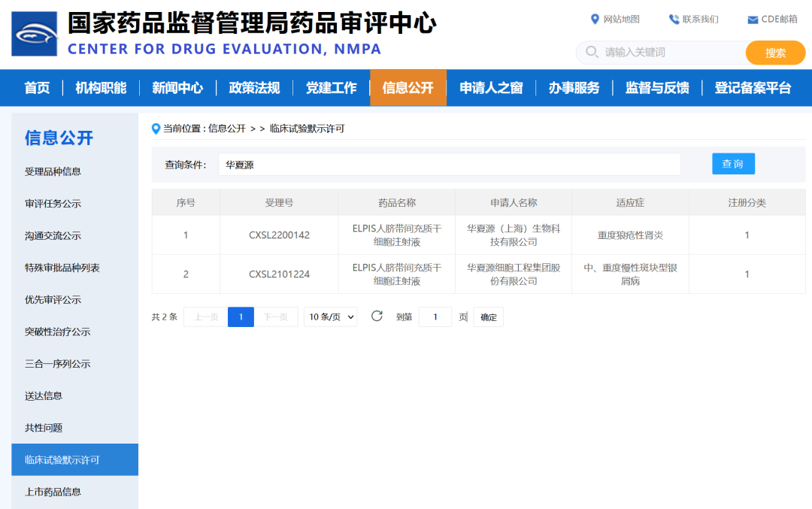Click the 受理号 column header
812x509 pixels.
(x=279, y=203)
